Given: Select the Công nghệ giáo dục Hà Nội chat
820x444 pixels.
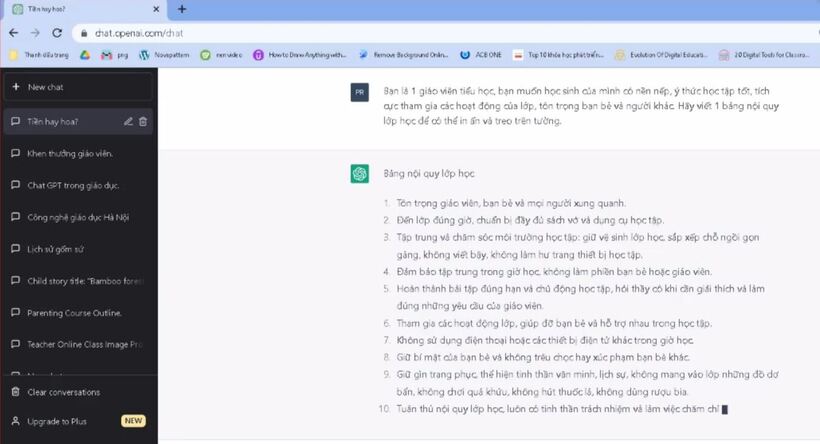Looking at the screenshot, I should click(x=78, y=217).
